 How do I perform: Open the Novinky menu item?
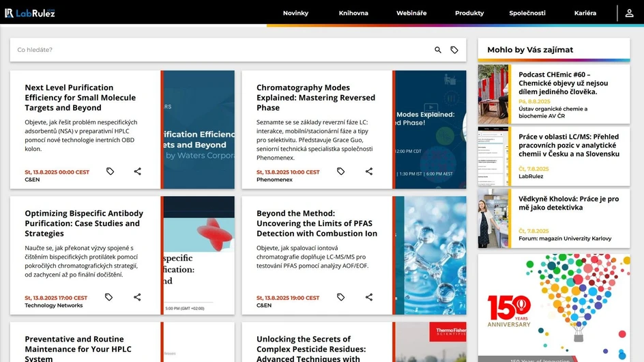(295, 13)
